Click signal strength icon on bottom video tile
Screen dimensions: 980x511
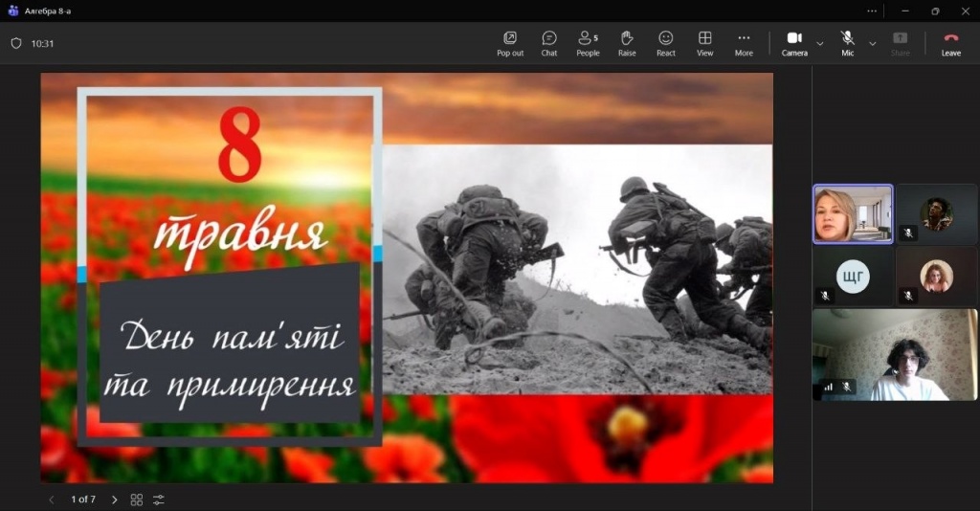click(x=828, y=387)
